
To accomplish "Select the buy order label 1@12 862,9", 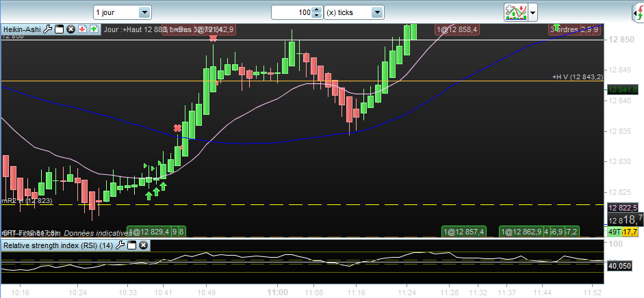I will point(521,232).
